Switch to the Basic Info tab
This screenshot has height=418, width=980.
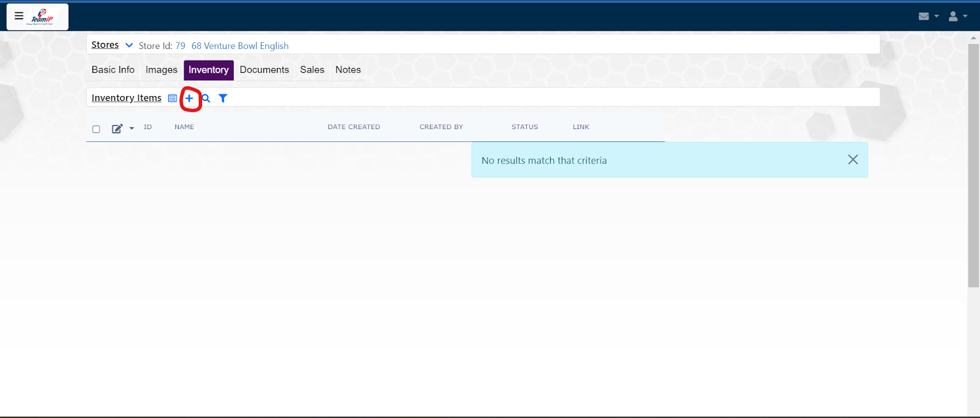pos(113,70)
